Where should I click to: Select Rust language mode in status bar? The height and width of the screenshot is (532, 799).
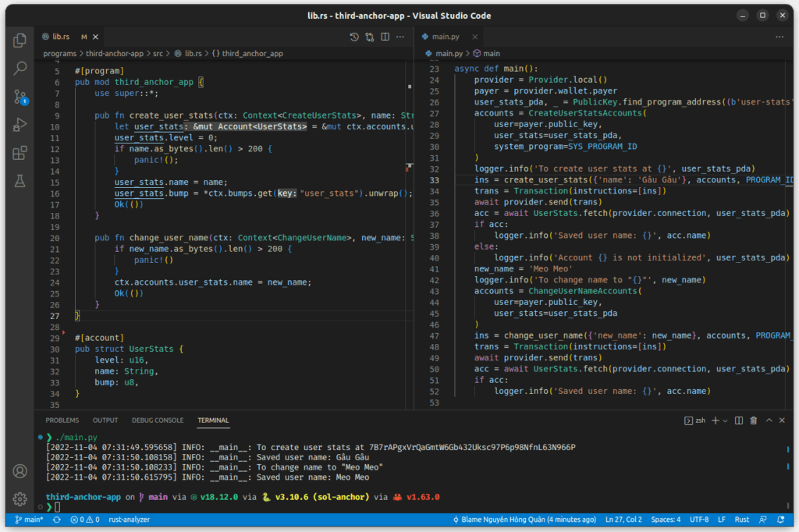click(x=742, y=520)
